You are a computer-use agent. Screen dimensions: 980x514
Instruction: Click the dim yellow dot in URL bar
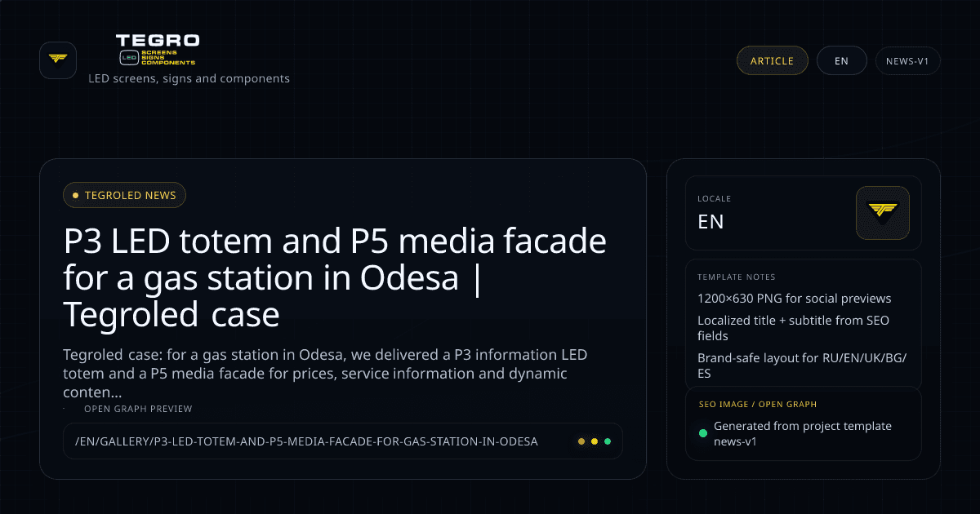581,441
